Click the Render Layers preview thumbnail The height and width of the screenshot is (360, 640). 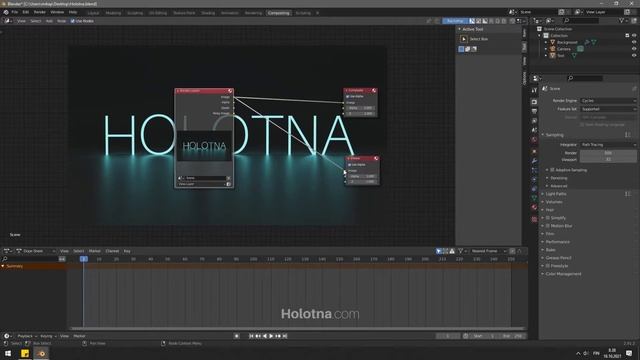204,146
